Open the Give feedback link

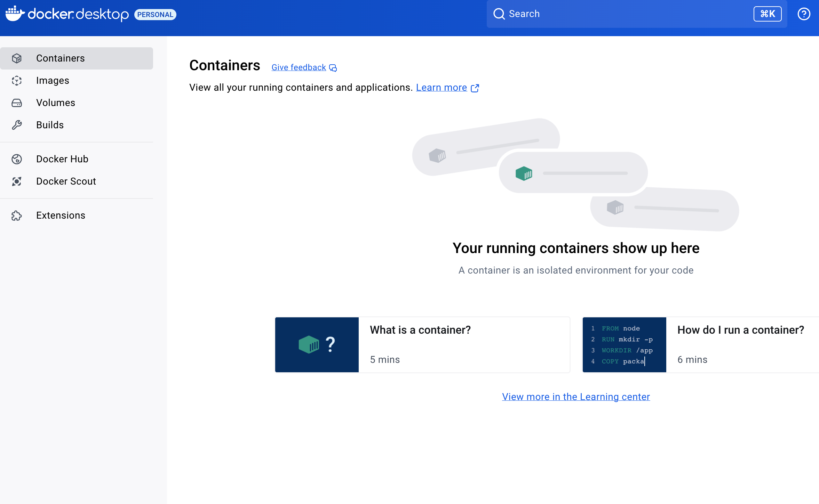point(299,67)
